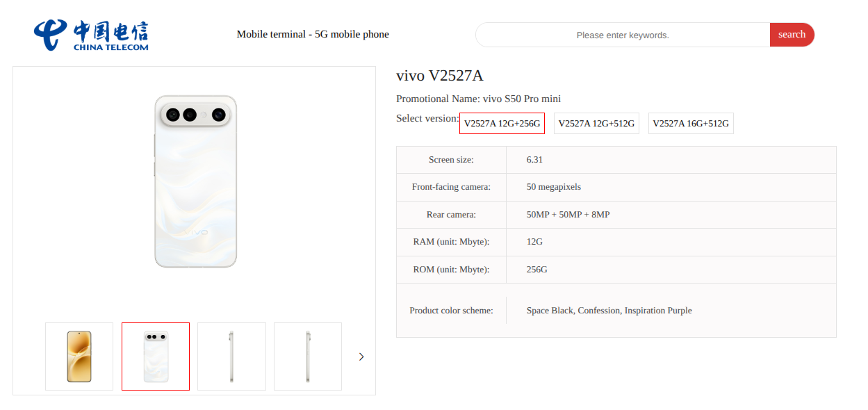Click the Promotional Name vivo S50 Pro mini text
868x410 pixels.
point(478,99)
